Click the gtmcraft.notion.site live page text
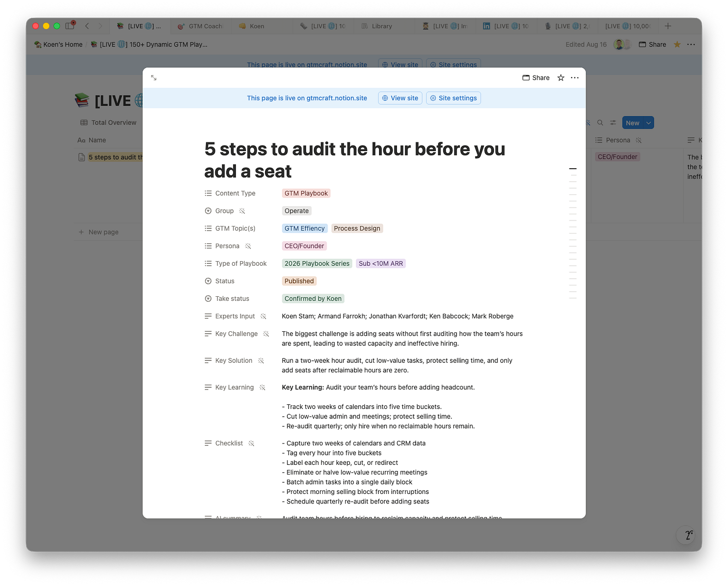The width and height of the screenshot is (728, 586). [307, 98]
